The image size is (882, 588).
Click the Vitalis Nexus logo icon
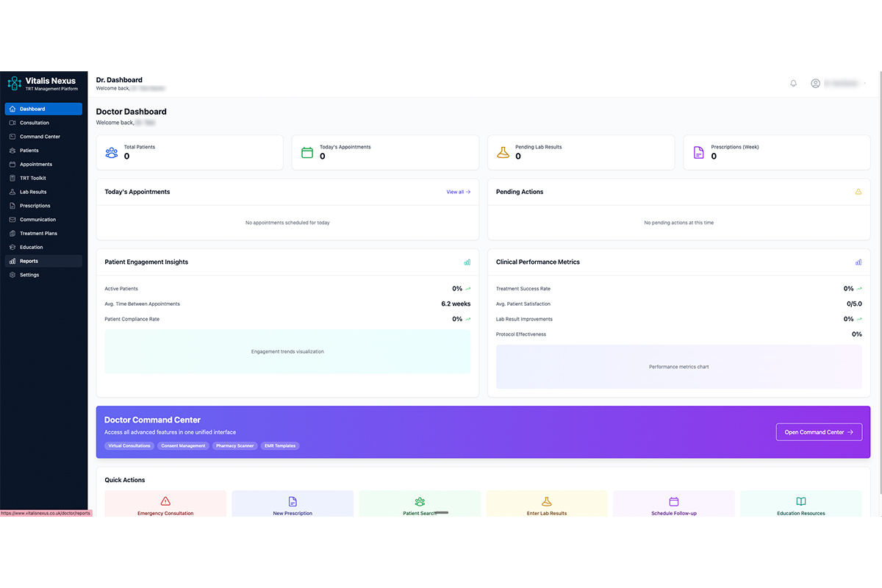tap(13, 83)
